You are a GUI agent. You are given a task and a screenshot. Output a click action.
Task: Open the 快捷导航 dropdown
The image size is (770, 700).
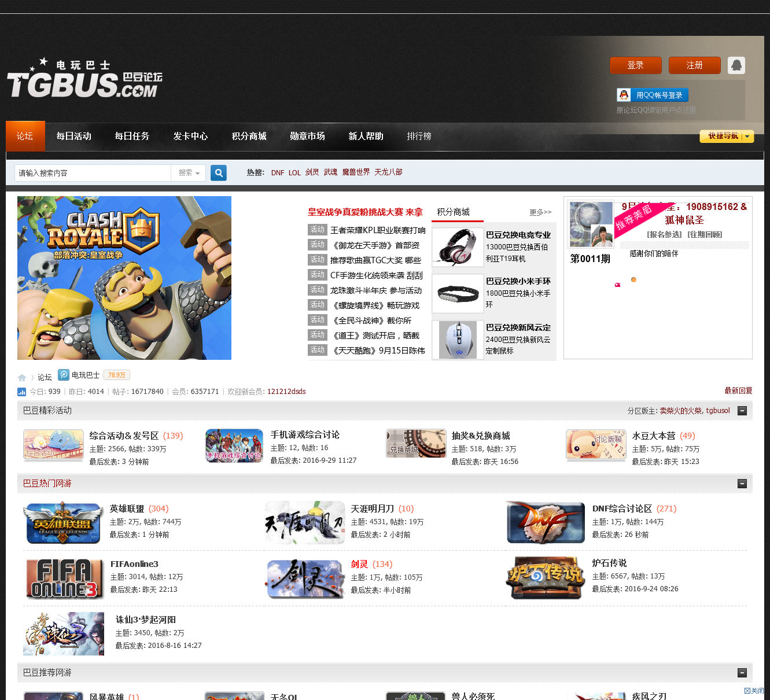tap(727, 136)
